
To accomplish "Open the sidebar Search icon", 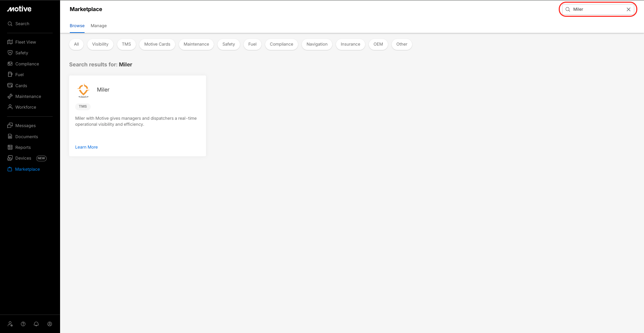I will 10,24.
